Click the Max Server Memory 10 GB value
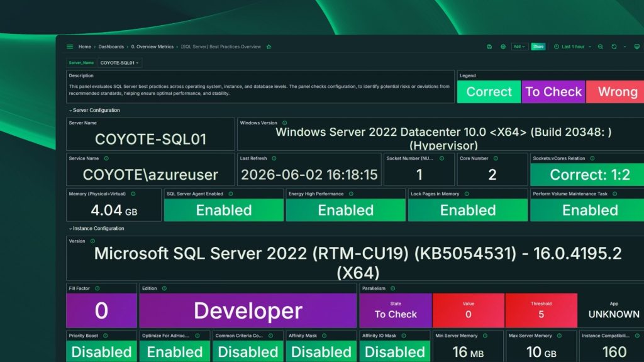 click(541, 352)
